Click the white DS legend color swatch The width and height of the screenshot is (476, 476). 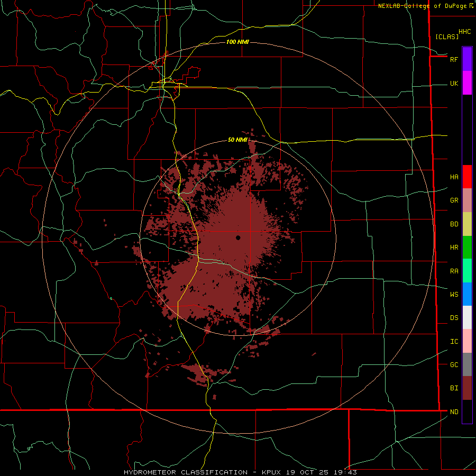[467, 317]
